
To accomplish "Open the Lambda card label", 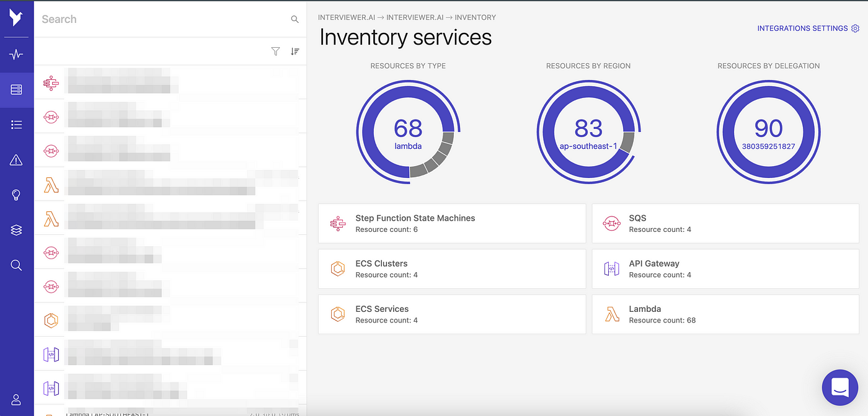I will tap(645, 309).
